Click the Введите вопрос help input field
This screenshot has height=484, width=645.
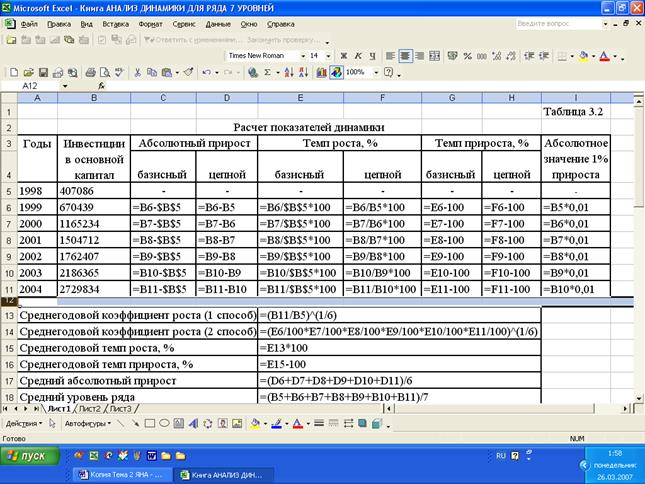[559, 24]
